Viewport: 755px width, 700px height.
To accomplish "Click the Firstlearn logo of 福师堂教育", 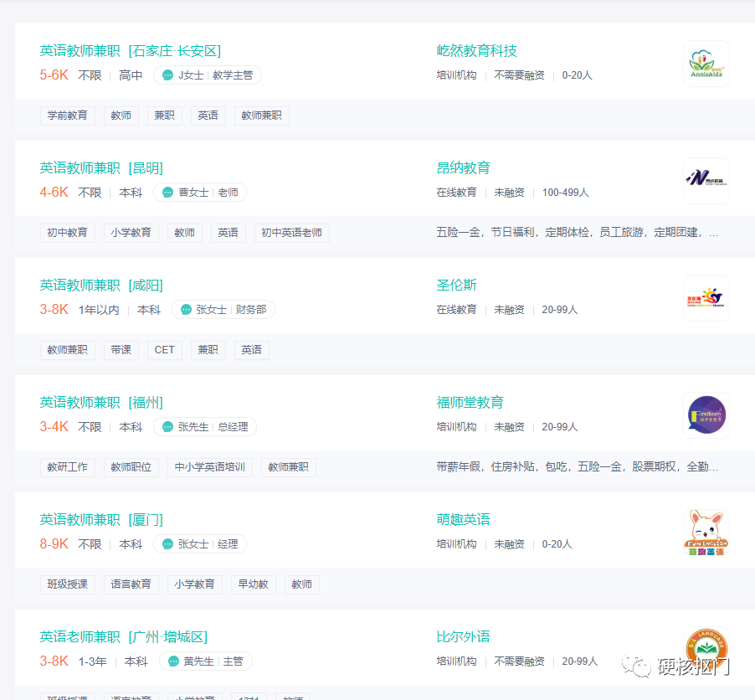I will pos(706,415).
